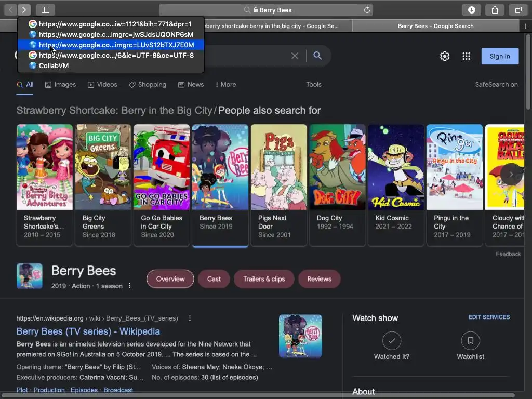The width and height of the screenshot is (532, 399).
Task: Click the SafeSearch on label
Action: point(496,85)
